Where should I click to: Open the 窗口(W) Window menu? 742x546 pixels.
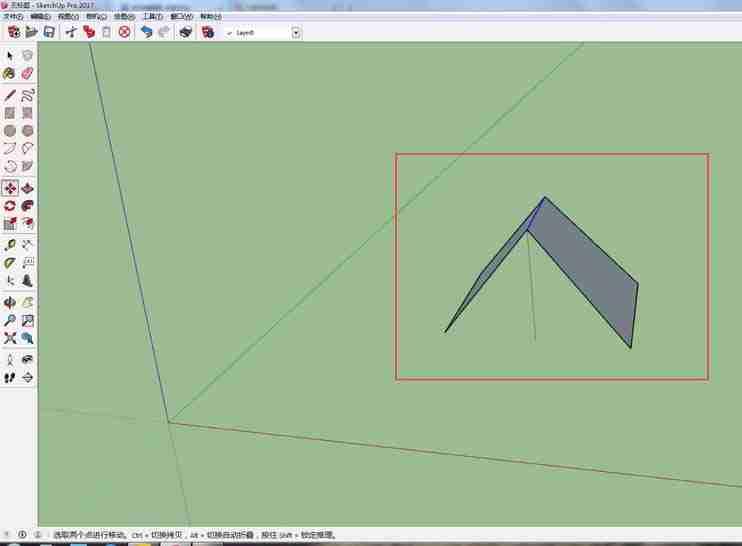[x=182, y=17]
